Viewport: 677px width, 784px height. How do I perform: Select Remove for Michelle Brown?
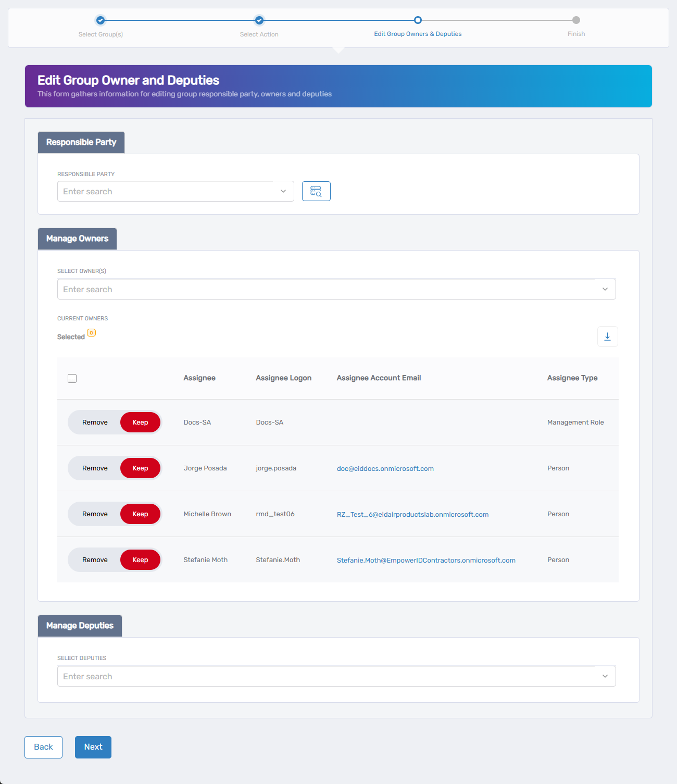coord(95,514)
